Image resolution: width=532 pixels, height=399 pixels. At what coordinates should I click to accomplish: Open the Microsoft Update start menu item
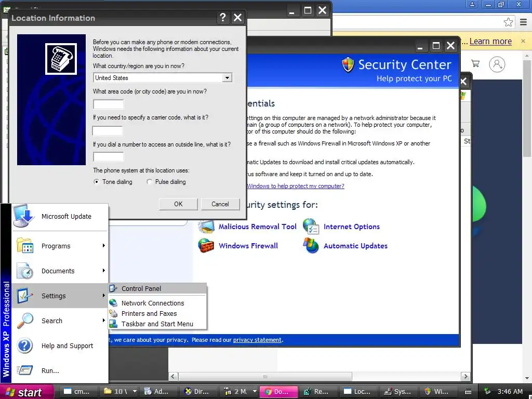pos(60,217)
